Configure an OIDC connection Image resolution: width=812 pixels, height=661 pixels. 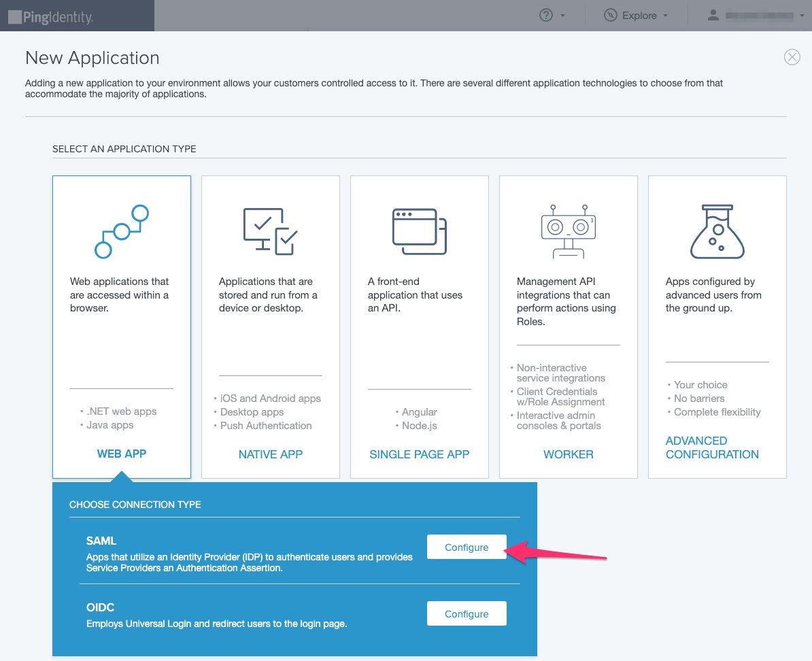click(467, 613)
